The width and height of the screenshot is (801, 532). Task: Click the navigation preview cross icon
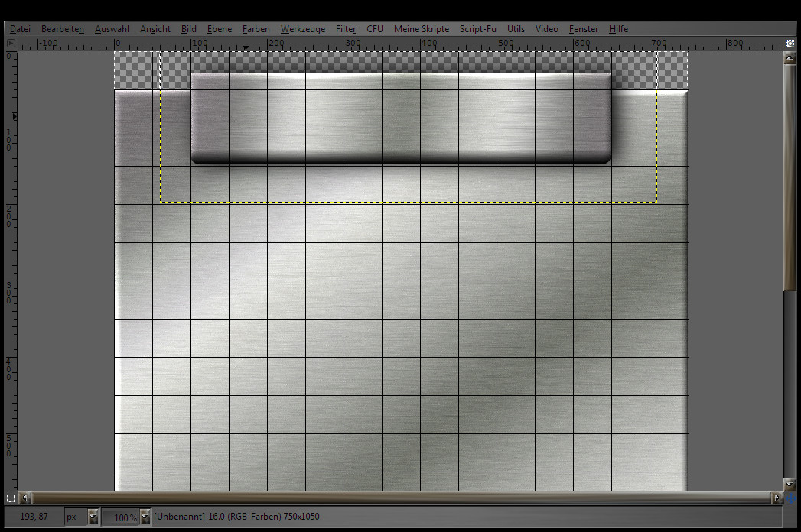pyautogui.click(x=791, y=498)
